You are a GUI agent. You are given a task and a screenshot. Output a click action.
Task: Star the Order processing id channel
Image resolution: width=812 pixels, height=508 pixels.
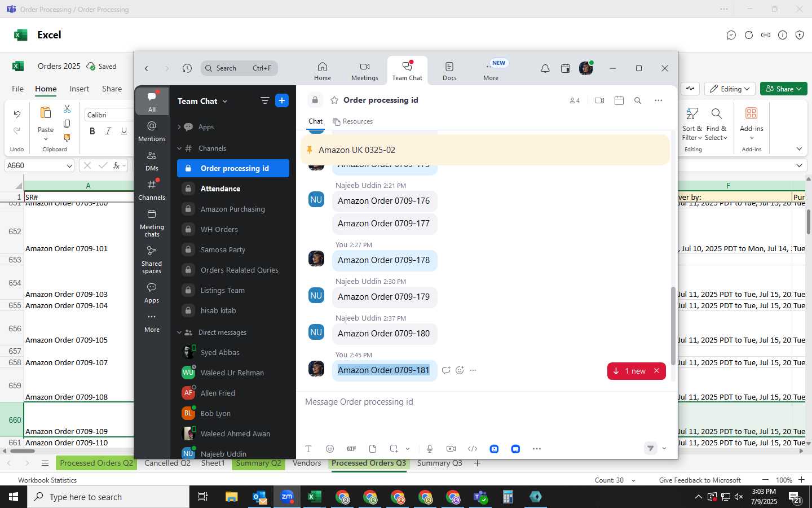coord(334,100)
